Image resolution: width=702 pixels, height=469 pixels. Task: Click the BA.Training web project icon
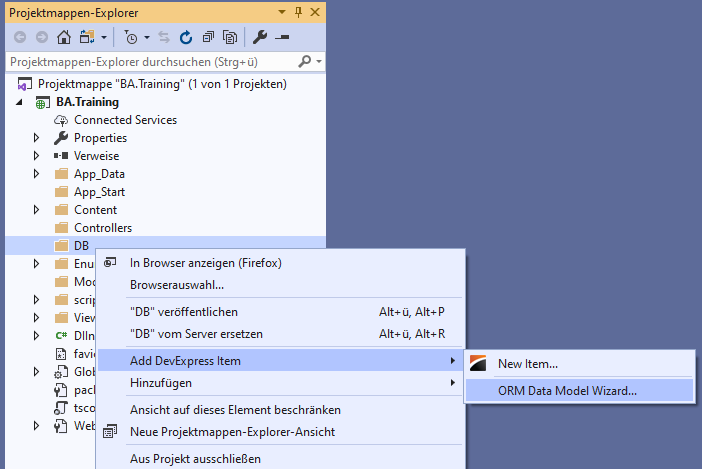(43, 102)
